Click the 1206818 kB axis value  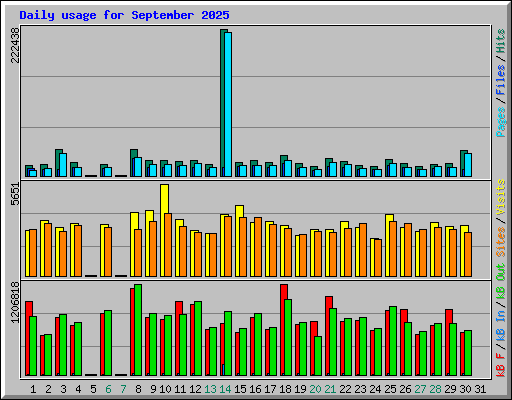[15, 302]
